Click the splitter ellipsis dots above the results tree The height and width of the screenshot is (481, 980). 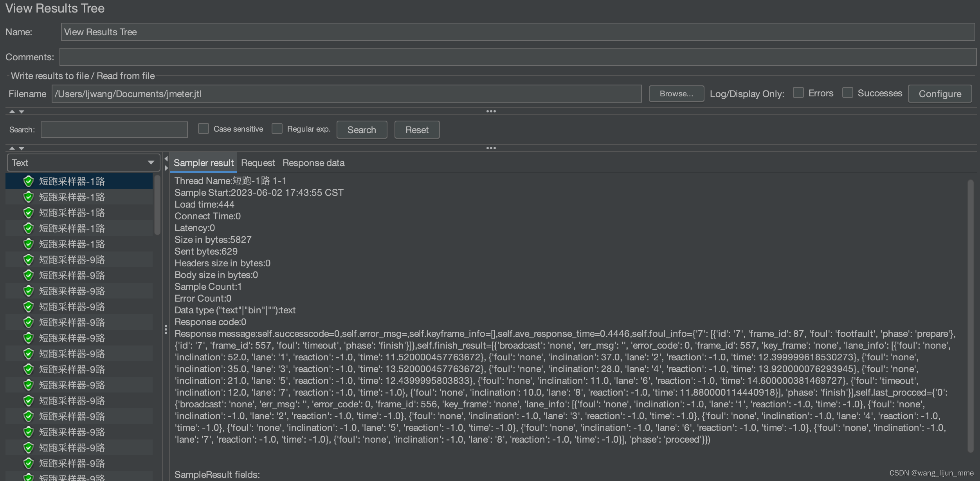[x=491, y=148]
